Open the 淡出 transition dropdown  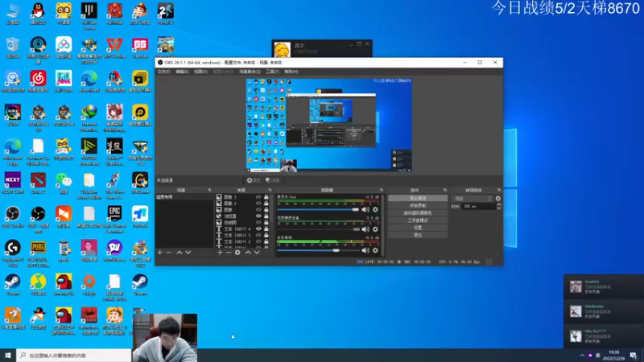(x=472, y=198)
